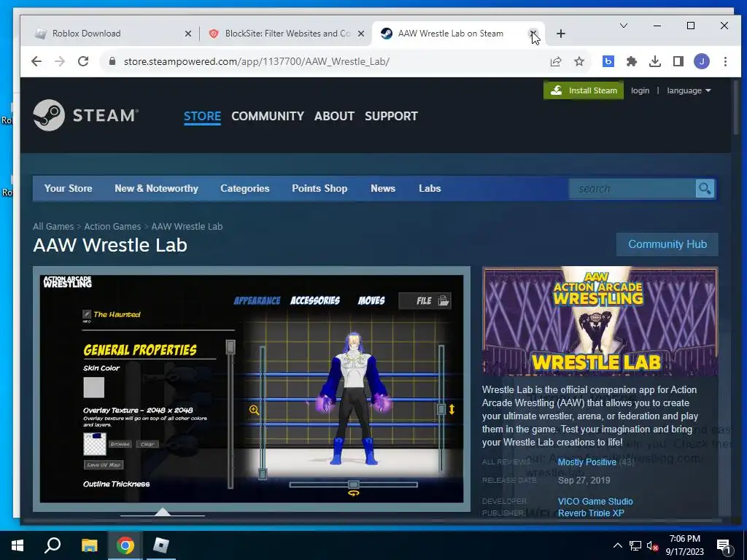Open Chrome downloads icon
The image size is (747, 560).
tap(654, 61)
